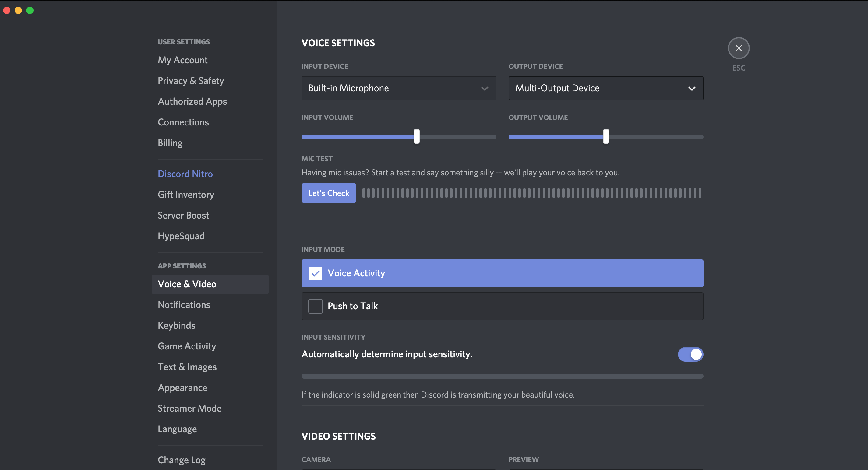The height and width of the screenshot is (470, 868).
Task: Open Privacy & Safety settings
Action: click(x=191, y=80)
